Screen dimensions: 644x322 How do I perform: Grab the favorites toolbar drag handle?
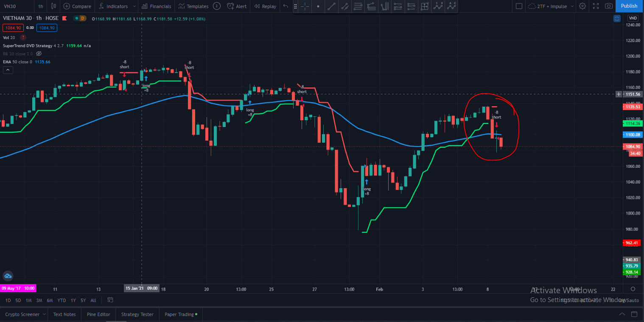[296, 6]
